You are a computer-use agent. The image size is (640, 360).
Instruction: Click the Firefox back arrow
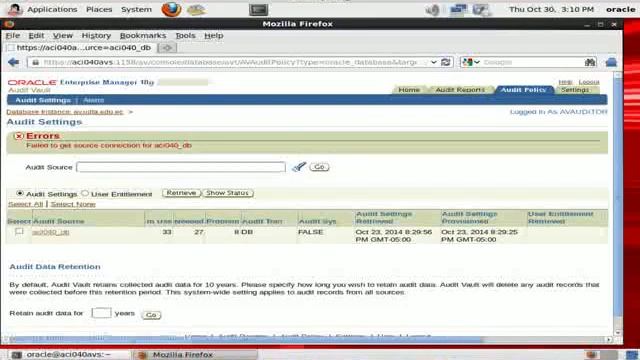[13, 62]
